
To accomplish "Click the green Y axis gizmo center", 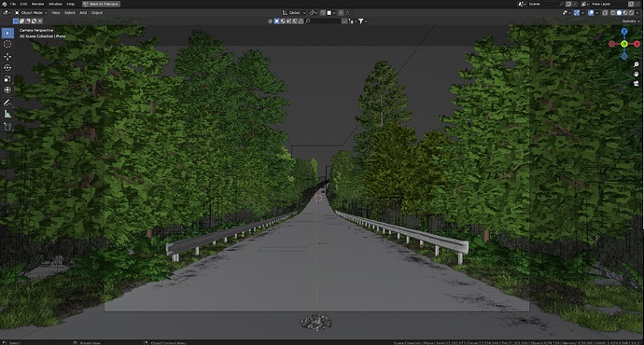I will tap(624, 44).
